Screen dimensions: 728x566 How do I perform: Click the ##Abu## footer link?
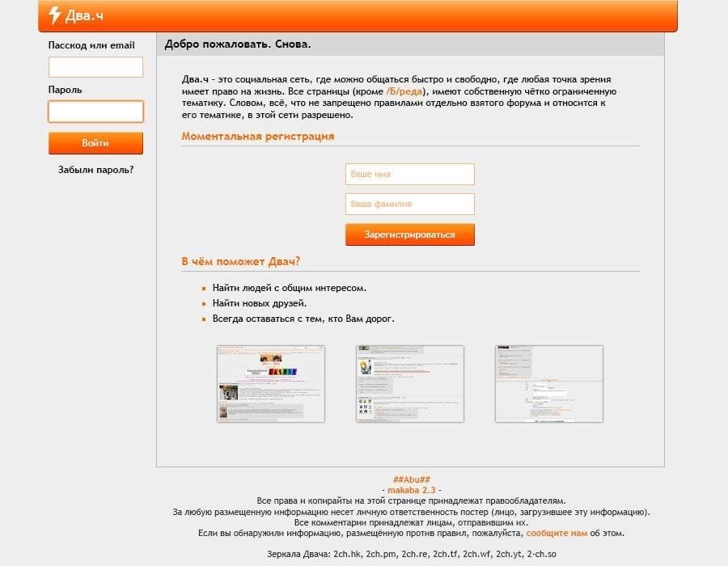pyautogui.click(x=412, y=479)
